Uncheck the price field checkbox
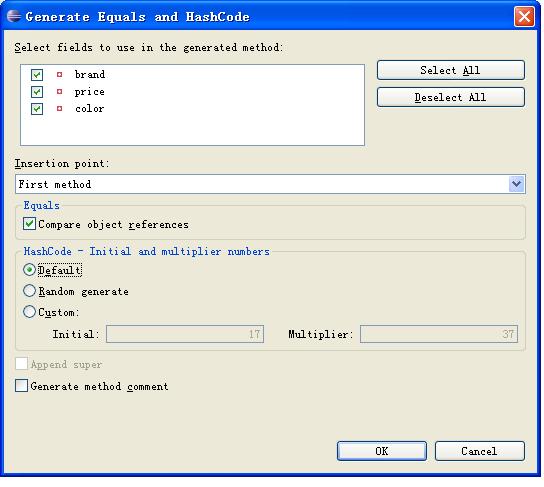 tap(37, 92)
